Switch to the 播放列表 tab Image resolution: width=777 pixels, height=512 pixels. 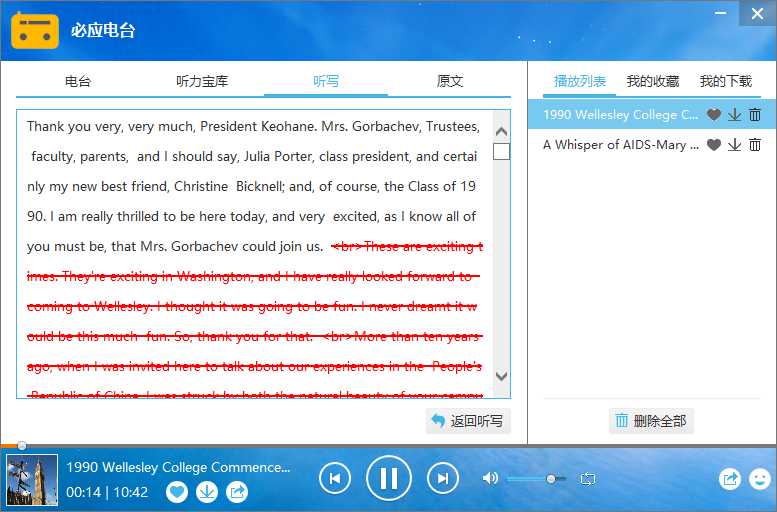point(580,81)
